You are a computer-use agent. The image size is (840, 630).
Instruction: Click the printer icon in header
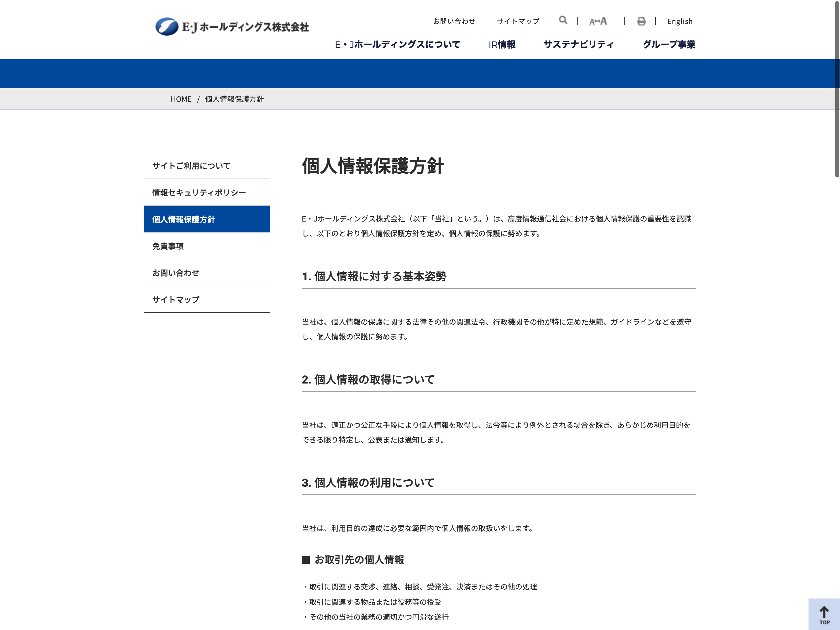[x=641, y=22]
